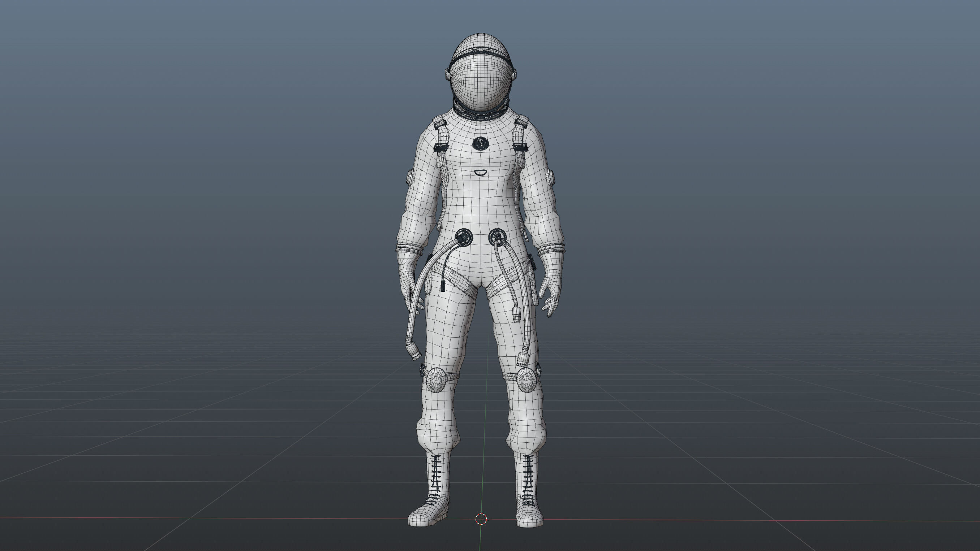Select the shoulder strap buckle on the left side

(441, 147)
